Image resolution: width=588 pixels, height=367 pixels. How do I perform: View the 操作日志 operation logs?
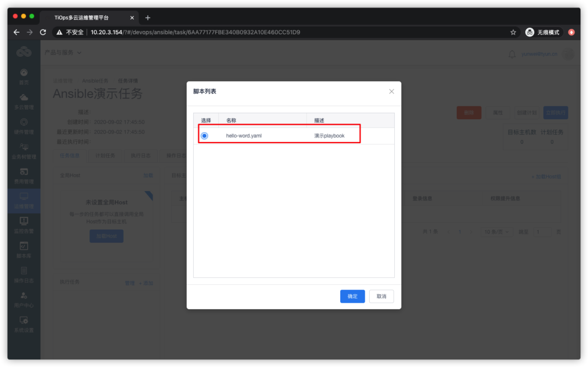[23, 274]
